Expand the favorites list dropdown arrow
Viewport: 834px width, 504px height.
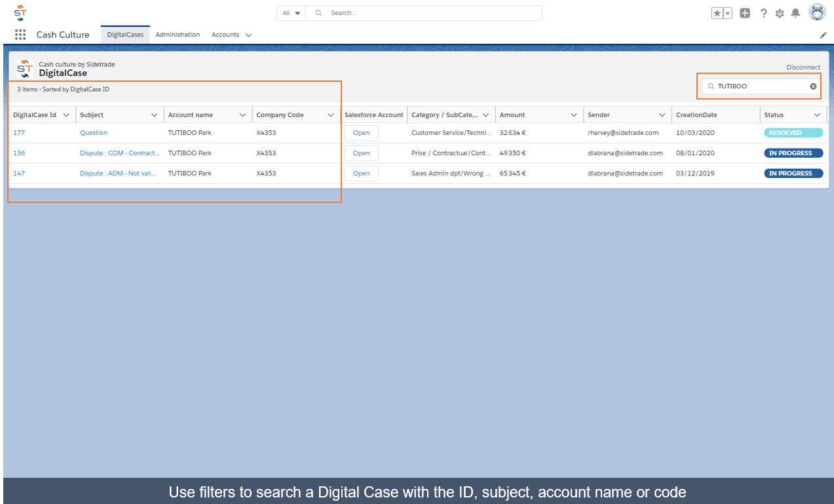(x=727, y=13)
